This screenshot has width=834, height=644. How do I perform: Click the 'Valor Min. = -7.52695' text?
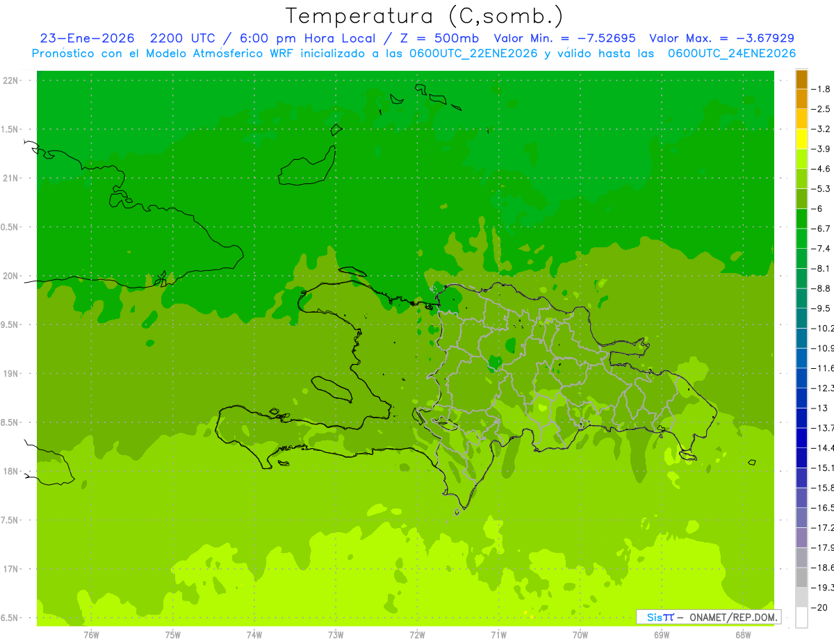point(564,38)
